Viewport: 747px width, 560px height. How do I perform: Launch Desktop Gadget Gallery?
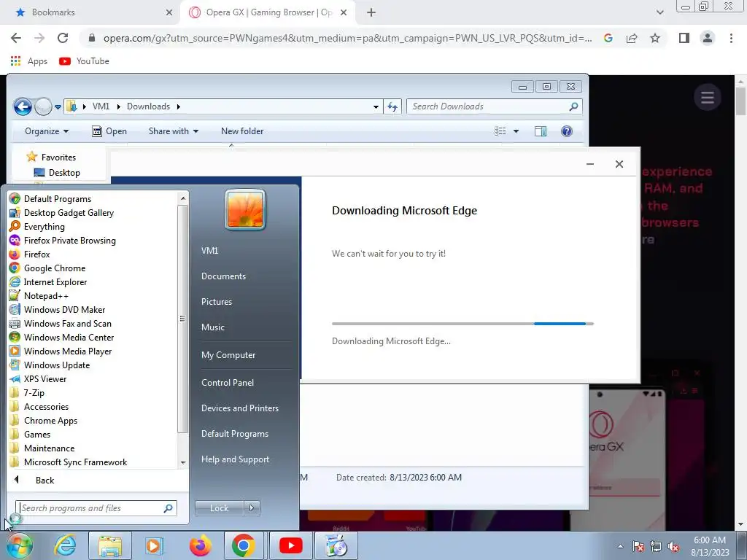point(61,213)
